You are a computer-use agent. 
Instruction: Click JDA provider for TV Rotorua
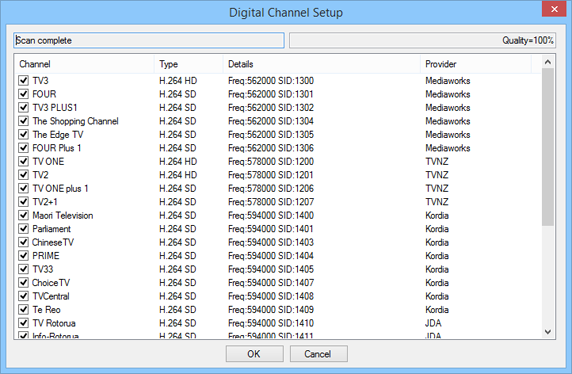click(433, 323)
